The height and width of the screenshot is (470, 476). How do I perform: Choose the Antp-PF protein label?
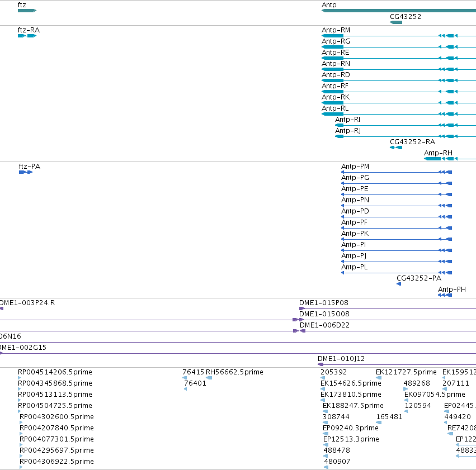click(x=354, y=222)
